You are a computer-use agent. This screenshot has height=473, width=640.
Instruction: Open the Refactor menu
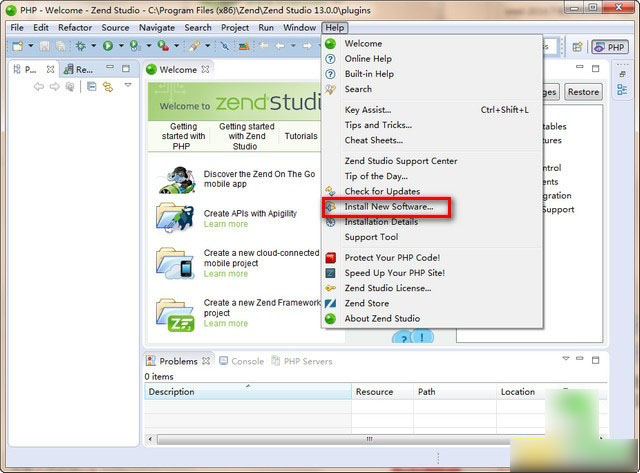[75, 28]
